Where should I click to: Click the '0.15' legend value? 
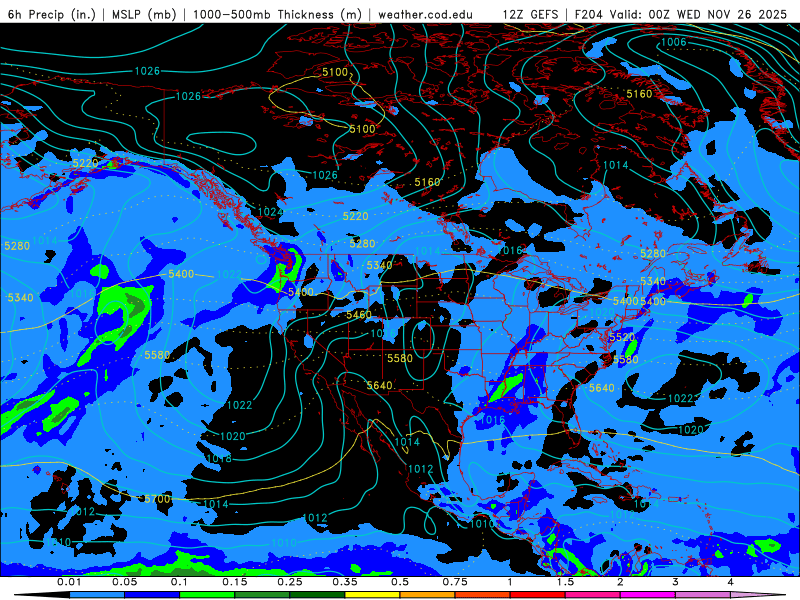(235, 582)
